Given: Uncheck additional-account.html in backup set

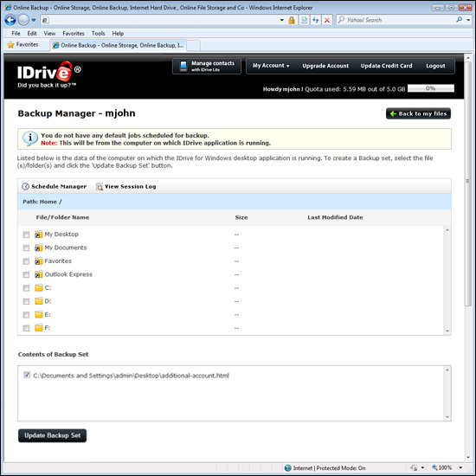Looking at the screenshot, I should [x=27, y=375].
